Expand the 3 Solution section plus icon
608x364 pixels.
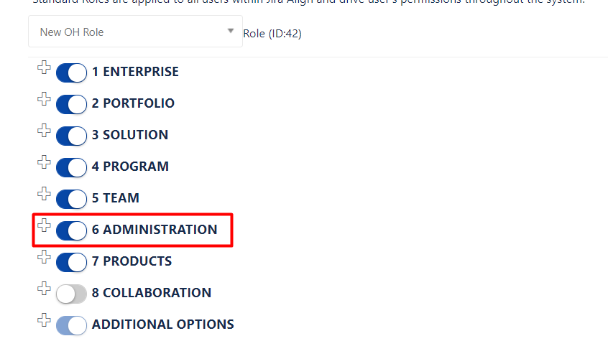44,131
